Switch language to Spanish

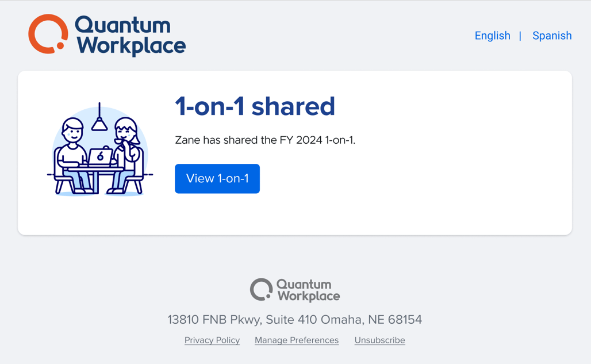(x=551, y=36)
